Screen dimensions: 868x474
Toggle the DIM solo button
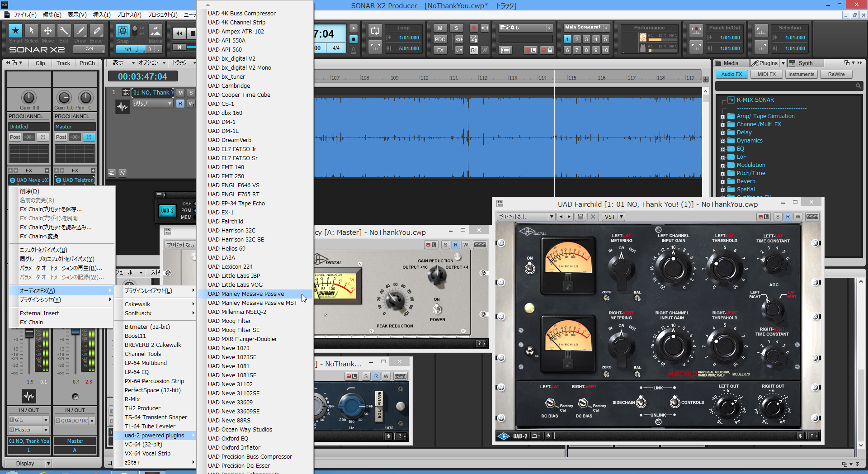(459, 50)
